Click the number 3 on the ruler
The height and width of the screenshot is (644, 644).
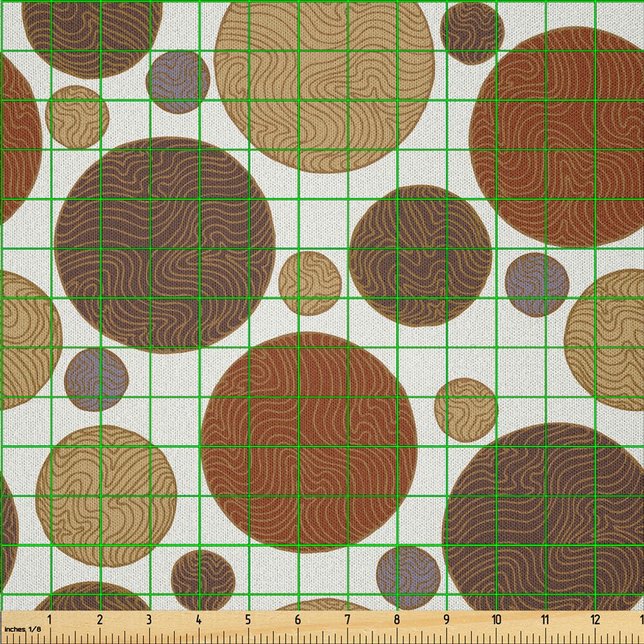pyautogui.click(x=149, y=619)
